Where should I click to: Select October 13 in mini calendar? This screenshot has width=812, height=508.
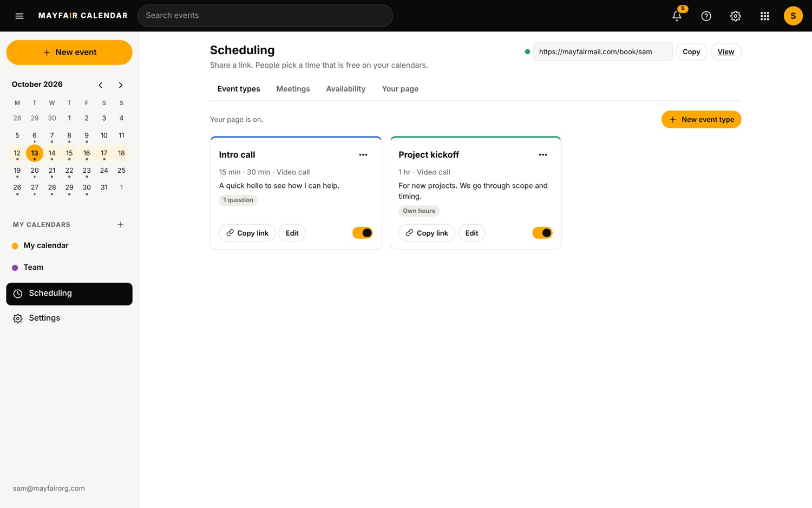[x=35, y=153]
